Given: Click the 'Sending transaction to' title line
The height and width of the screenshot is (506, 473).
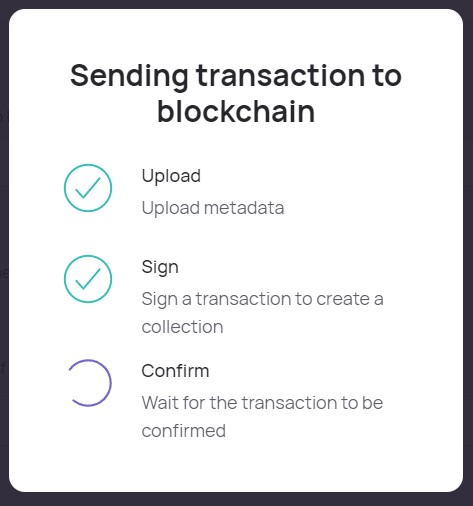Looking at the screenshot, I should (236, 76).
